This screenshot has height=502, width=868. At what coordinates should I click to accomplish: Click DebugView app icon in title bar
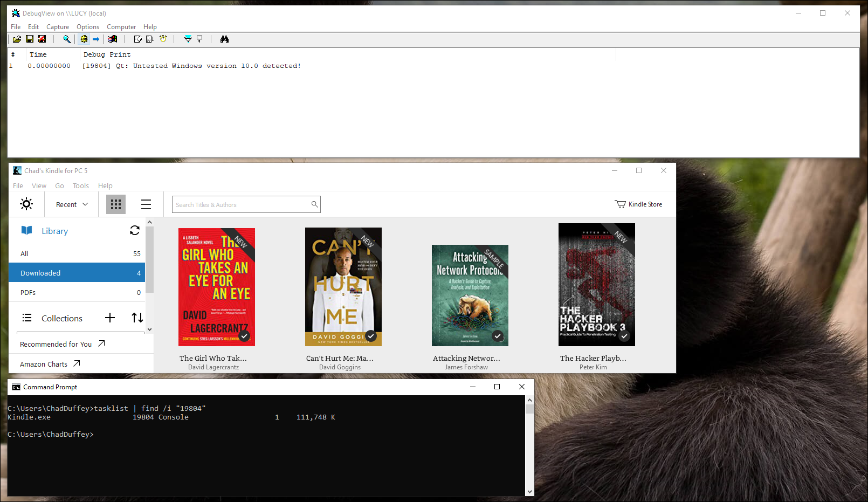click(x=16, y=13)
